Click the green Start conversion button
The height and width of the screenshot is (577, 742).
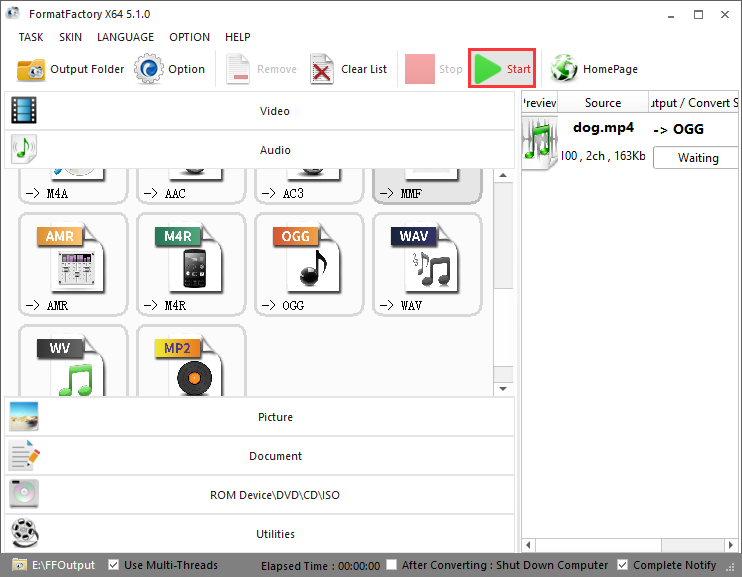[502, 69]
